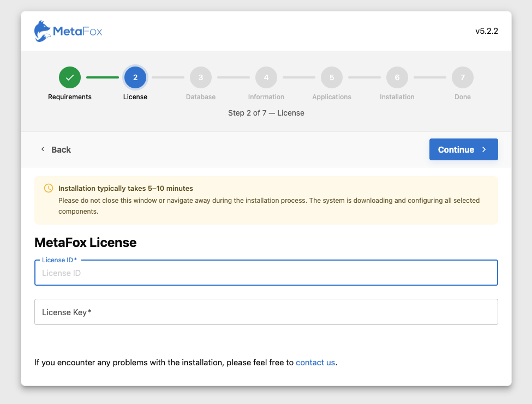Click step 7 Done circle
This screenshot has width=532, height=404.
coord(463,77)
